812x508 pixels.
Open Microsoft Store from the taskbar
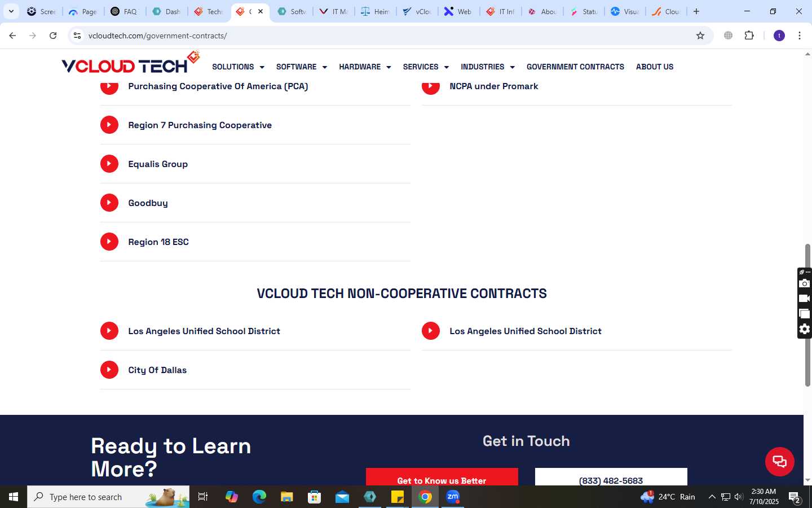pos(314,497)
